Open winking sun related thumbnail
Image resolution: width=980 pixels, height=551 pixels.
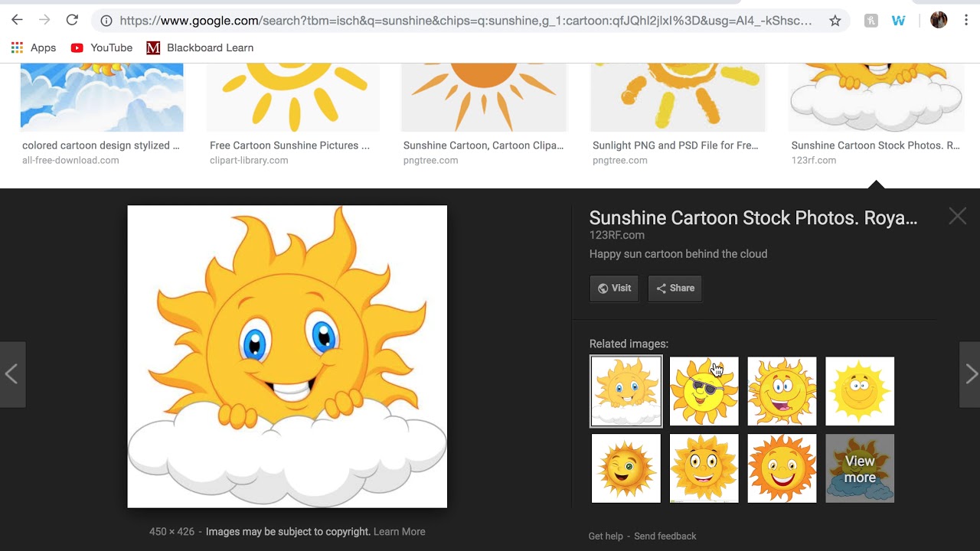626,468
